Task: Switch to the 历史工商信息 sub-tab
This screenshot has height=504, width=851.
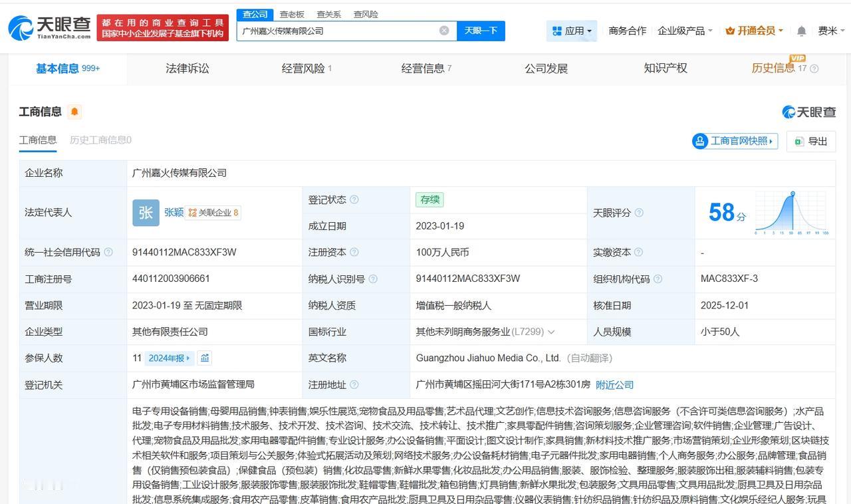Action: click(x=100, y=140)
